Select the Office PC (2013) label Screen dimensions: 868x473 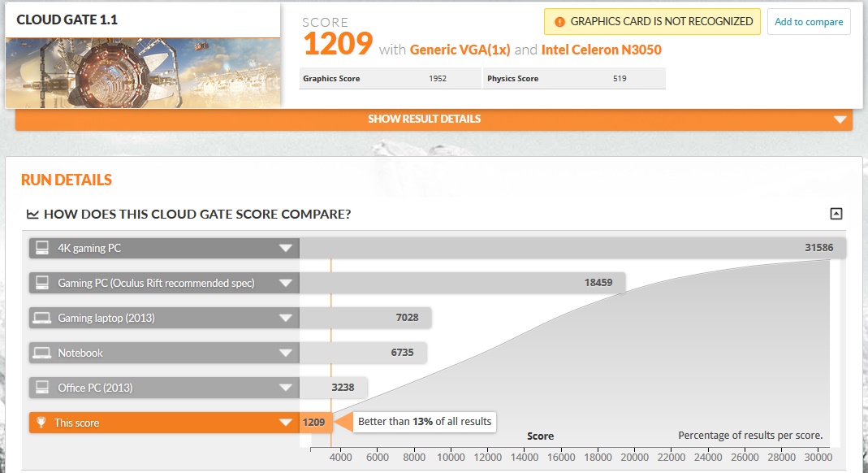coord(95,388)
